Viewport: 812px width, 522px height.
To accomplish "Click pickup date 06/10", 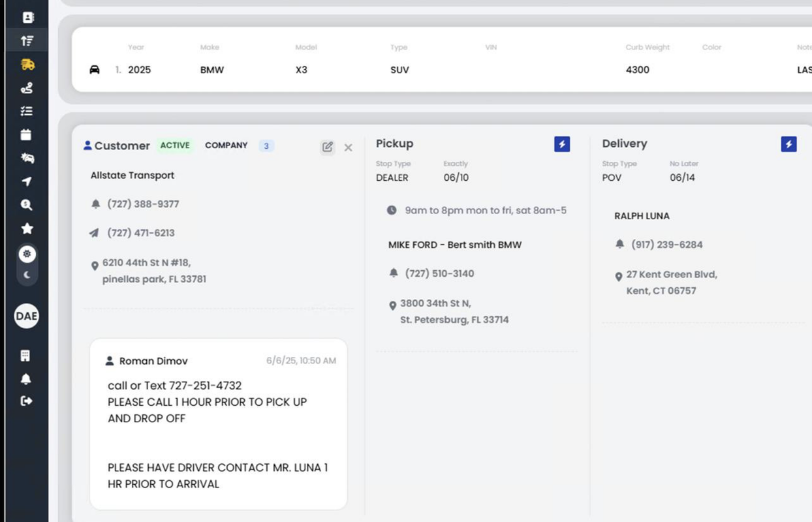I will (x=456, y=177).
